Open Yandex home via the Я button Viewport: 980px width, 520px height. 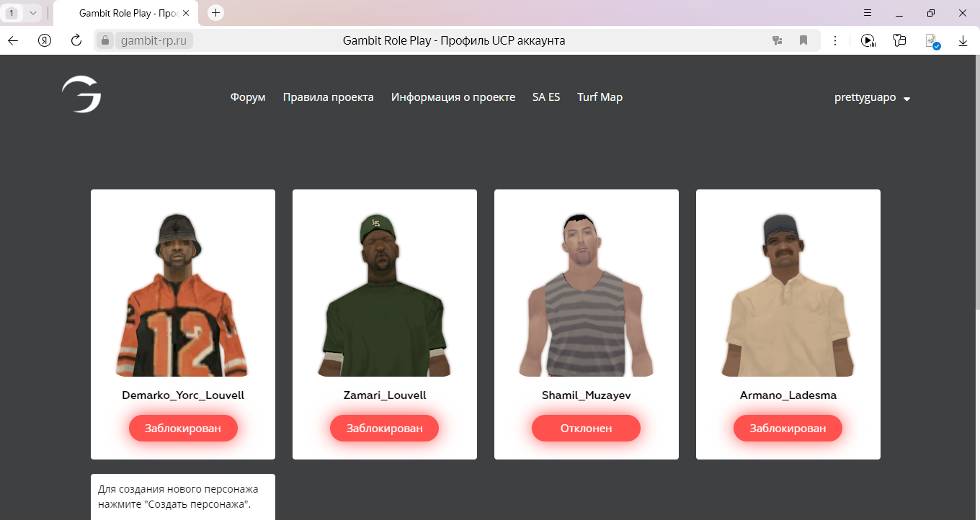pos(45,41)
